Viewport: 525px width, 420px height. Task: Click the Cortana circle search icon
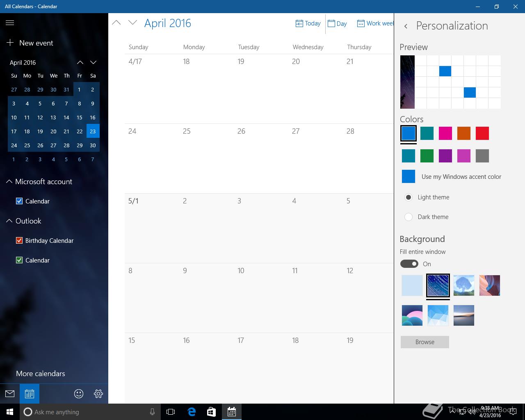(28, 412)
